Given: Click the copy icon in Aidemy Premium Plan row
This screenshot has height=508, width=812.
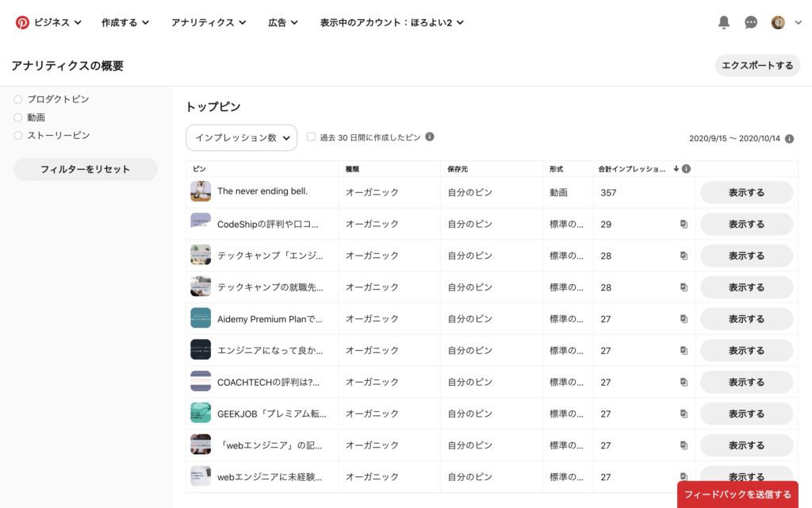Looking at the screenshot, I should pyautogui.click(x=684, y=319).
